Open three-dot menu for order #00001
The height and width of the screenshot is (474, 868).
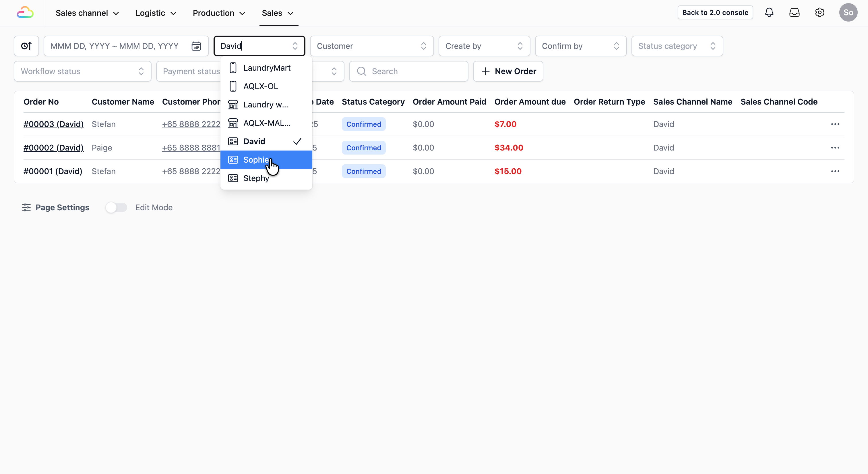[835, 171]
